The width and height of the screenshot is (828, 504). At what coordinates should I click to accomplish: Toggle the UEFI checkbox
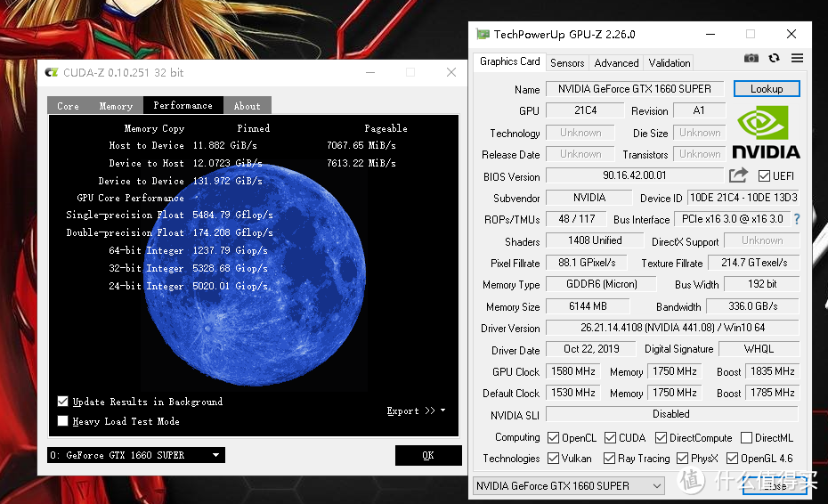tap(764, 176)
